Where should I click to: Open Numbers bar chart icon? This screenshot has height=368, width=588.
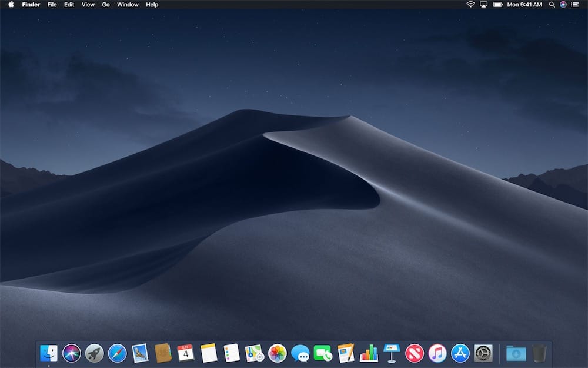(369, 353)
